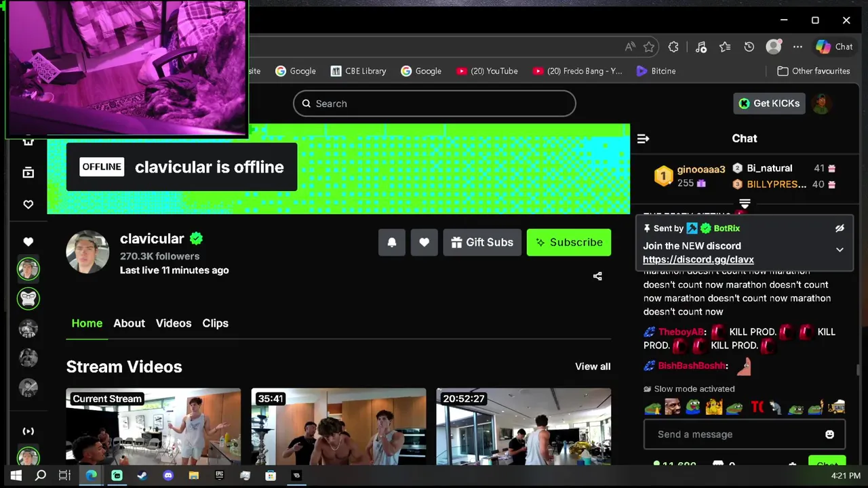Click ginooaaa3 in the chat leaderboard
This screenshot has width=868, height=488.
point(701,169)
